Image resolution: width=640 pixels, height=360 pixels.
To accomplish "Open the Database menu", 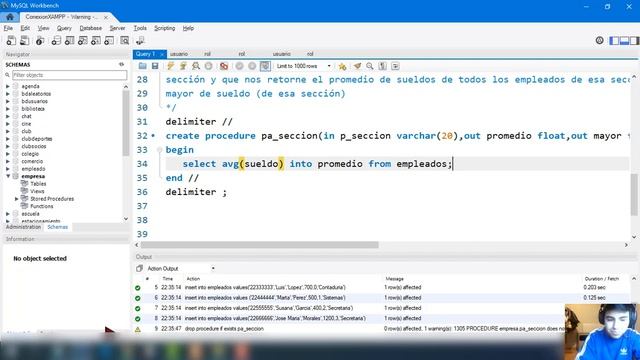I will point(91,28).
